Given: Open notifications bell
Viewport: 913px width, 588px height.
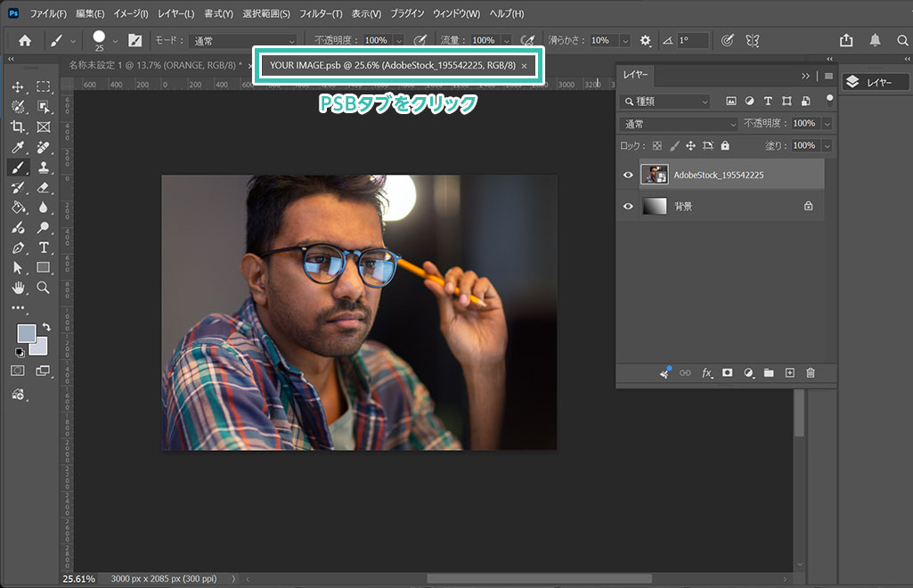Looking at the screenshot, I should pos(875,40).
